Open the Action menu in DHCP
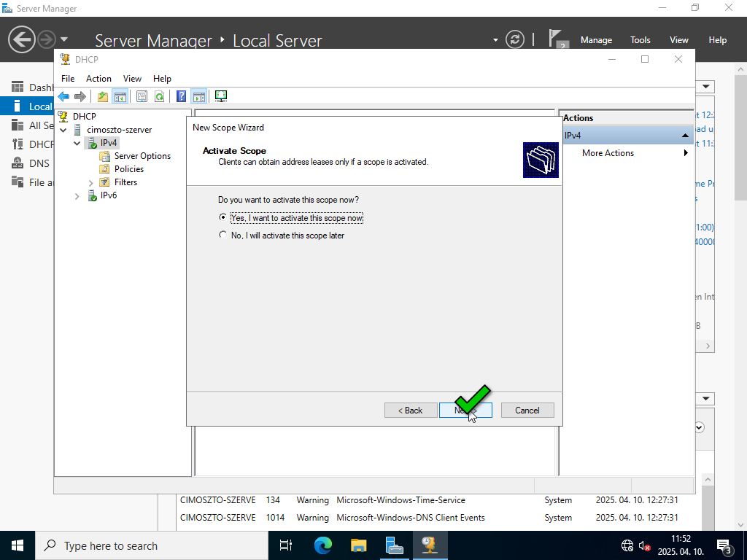 98,79
